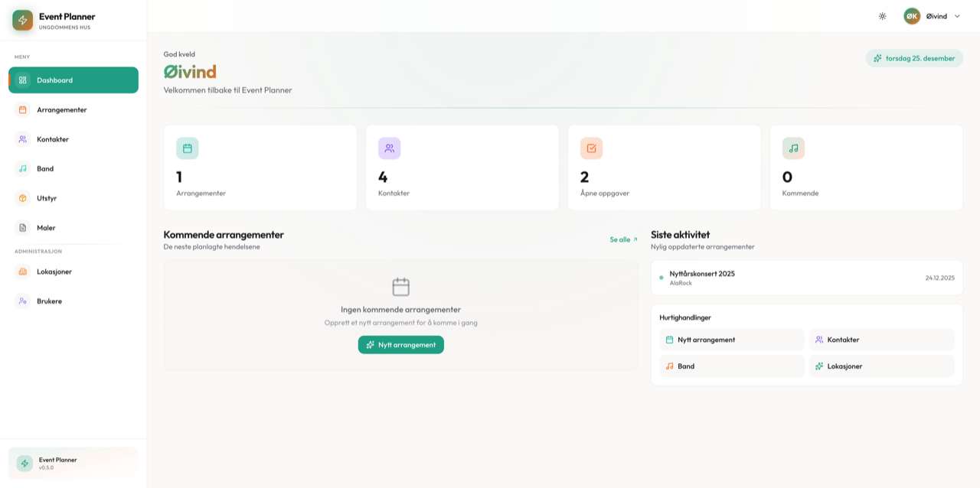The height and width of the screenshot is (488, 980).
Task: Open the Kontakter quick action
Action: tap(881, 339)
